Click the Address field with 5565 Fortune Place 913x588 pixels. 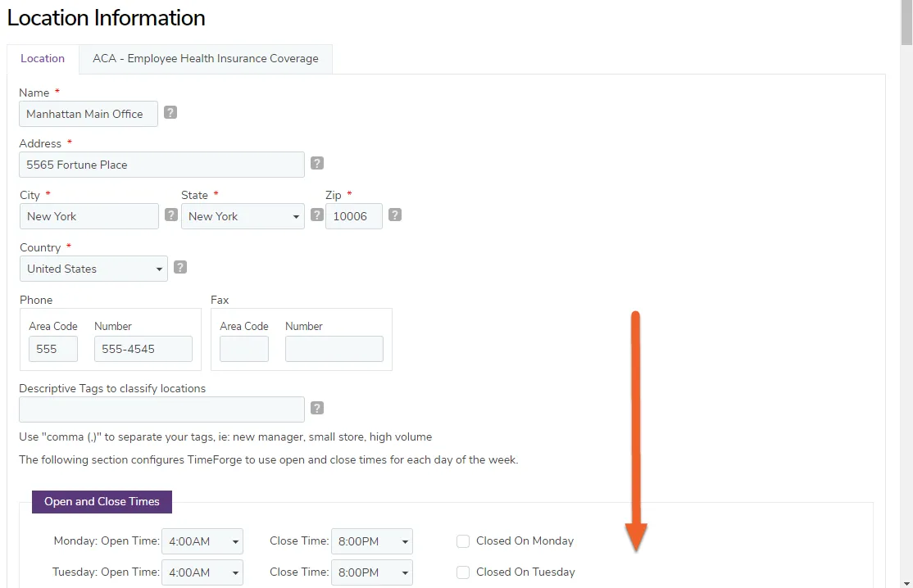click(x=162, y=165)
